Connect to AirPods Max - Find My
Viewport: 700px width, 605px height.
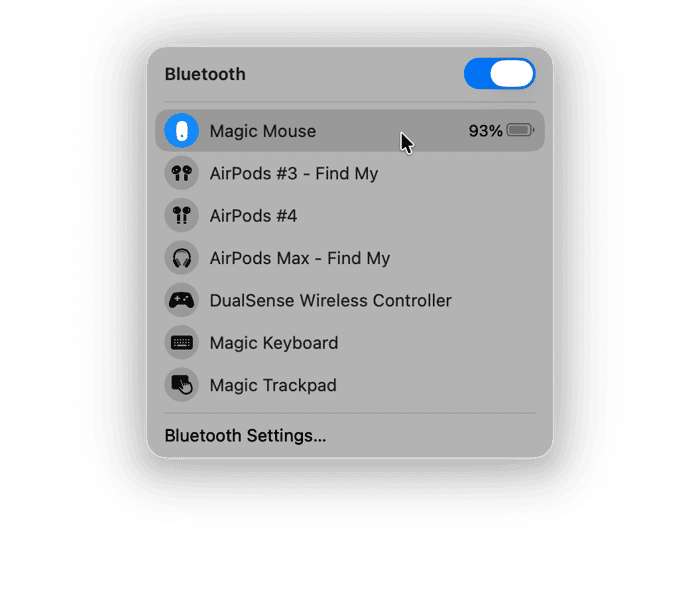click(350, 258)
